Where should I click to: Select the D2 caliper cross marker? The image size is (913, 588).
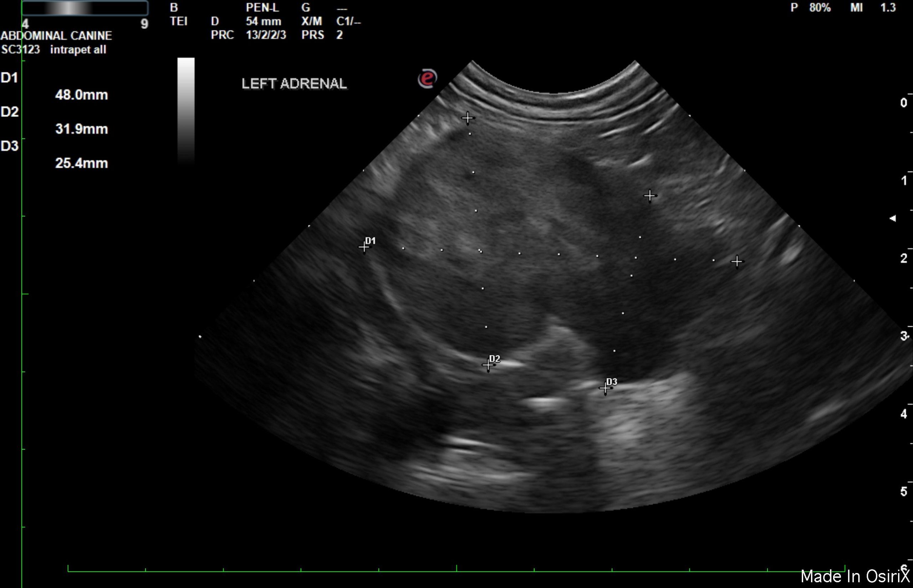pos(488,365)
